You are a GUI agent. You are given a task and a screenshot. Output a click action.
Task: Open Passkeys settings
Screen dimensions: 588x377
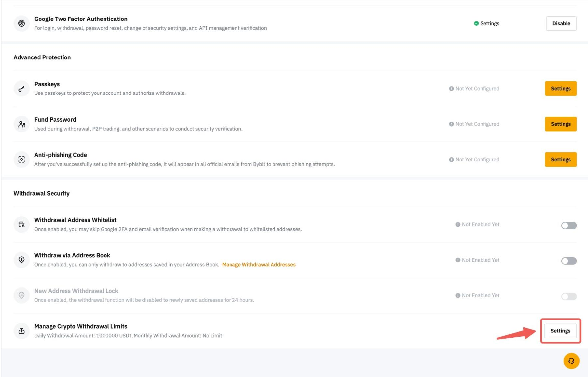click(561, 89)
